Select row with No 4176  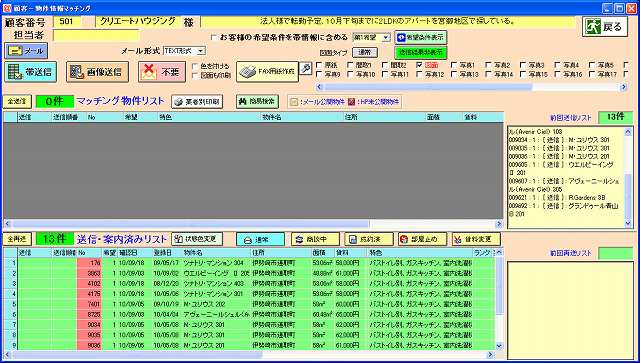(x=249, y=294)
